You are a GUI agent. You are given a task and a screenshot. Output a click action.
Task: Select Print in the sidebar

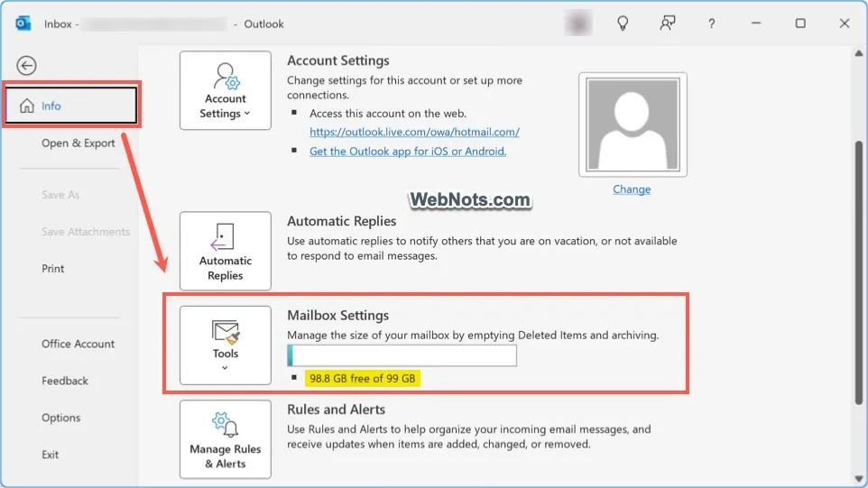tap(53, 268)
